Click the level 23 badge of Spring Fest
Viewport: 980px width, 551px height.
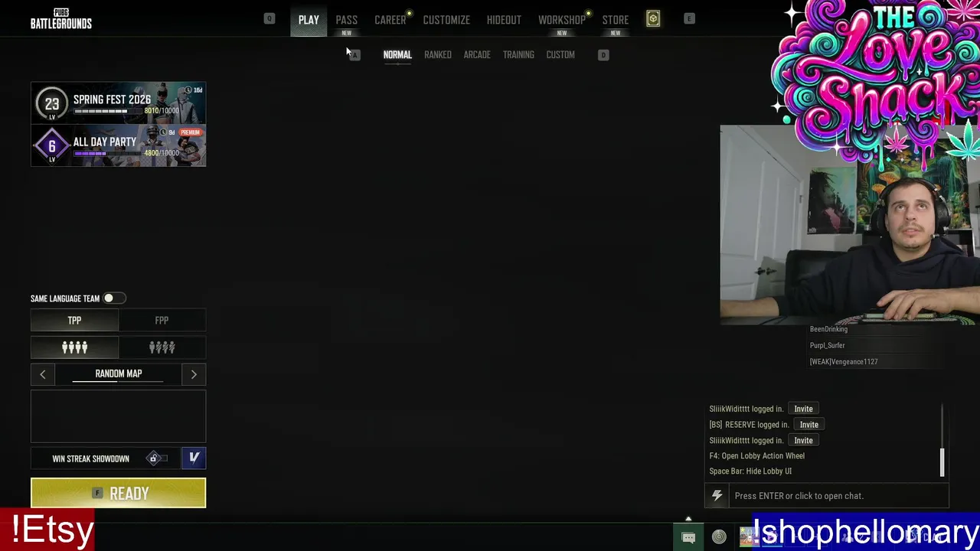pos(52,104)
